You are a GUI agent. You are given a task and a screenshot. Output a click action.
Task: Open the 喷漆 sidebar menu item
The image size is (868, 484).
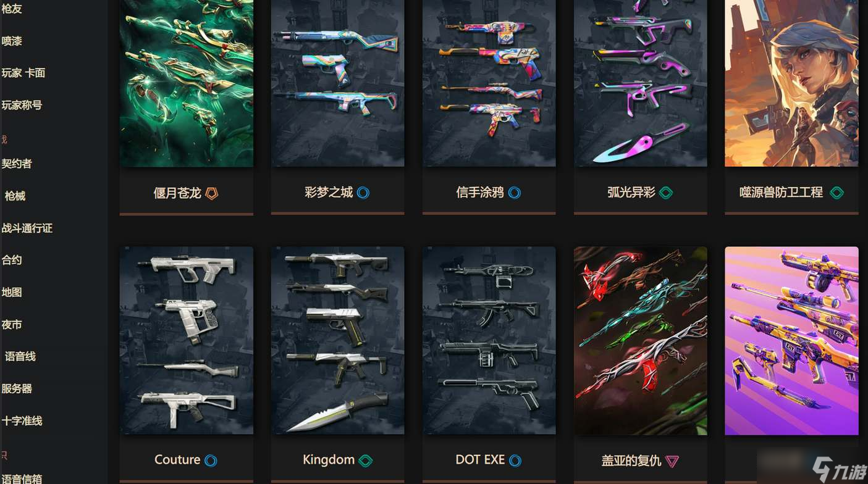pos(12,41)
